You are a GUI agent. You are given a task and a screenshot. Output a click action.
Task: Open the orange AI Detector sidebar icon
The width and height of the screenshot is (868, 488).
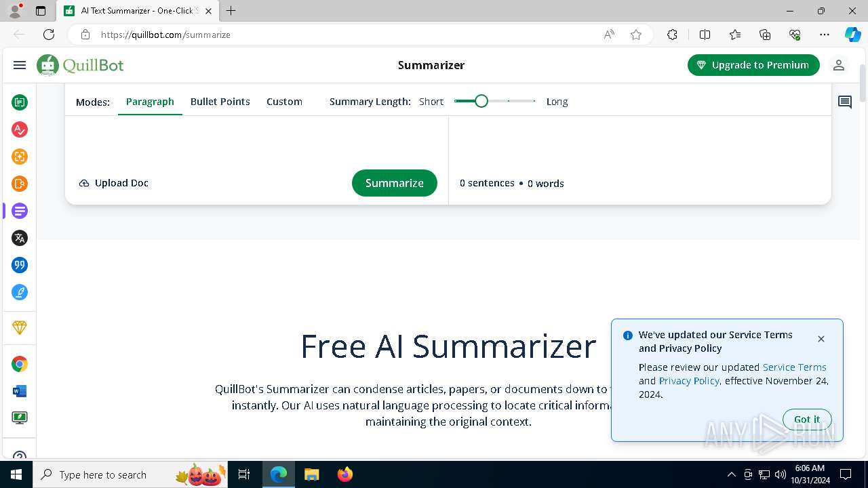[x=20, y=157]
